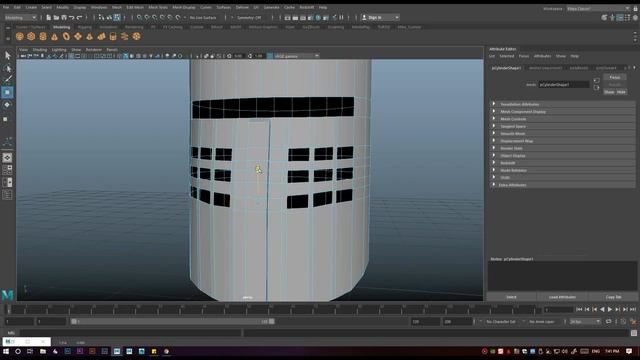Click the Attribute Editor toggle icon top right
The image size is (640, 360).
[x=620, y=18]
